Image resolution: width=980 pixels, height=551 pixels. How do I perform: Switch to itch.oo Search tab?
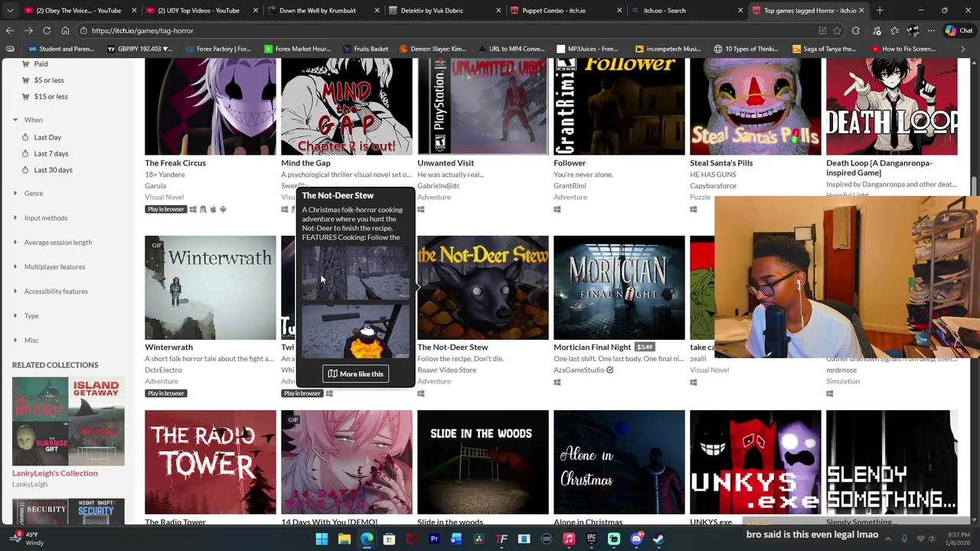(688, 11)
